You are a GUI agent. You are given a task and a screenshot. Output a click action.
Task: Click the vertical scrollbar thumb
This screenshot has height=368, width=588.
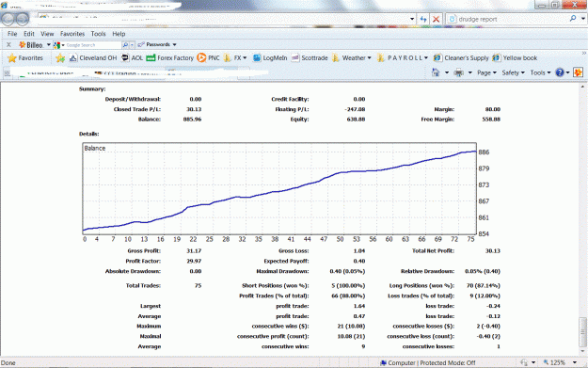(x=582, y=331)
